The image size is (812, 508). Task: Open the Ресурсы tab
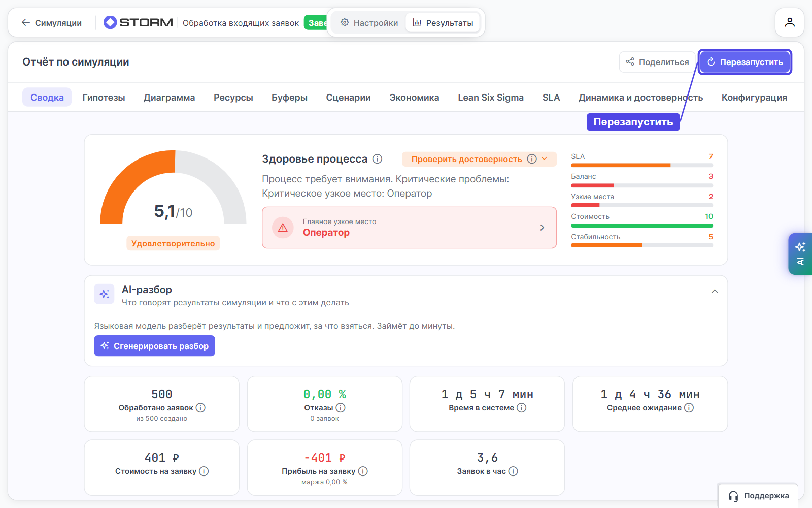tap(233, 98)
